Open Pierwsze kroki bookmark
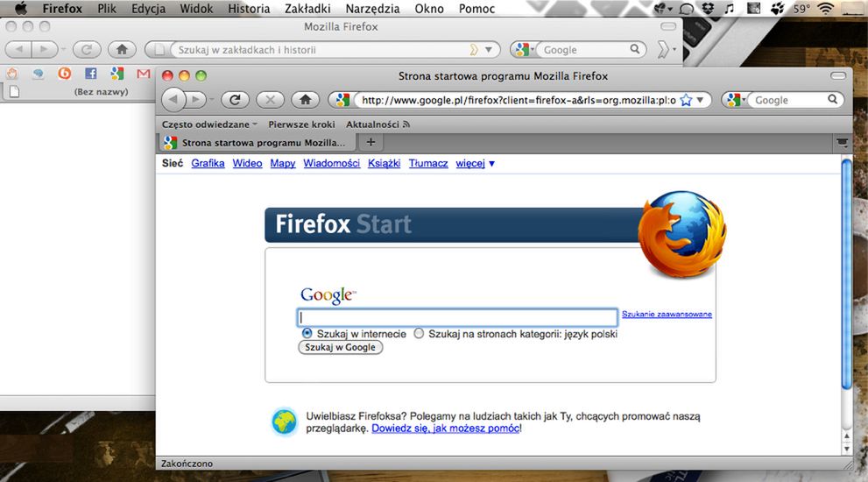 tap(301, 124)
